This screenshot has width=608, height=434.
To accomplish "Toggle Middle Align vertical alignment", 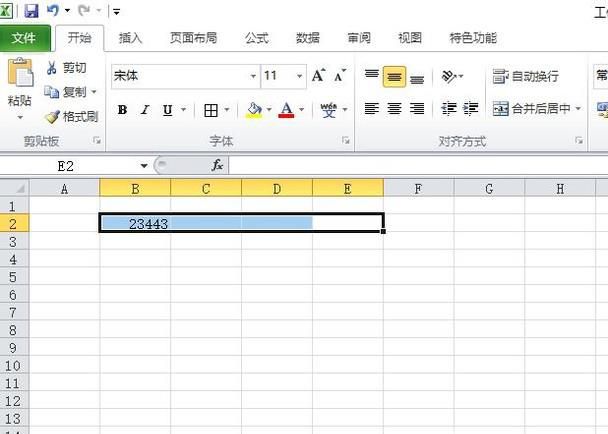I will pyautogui.click(x=394, y=76).
